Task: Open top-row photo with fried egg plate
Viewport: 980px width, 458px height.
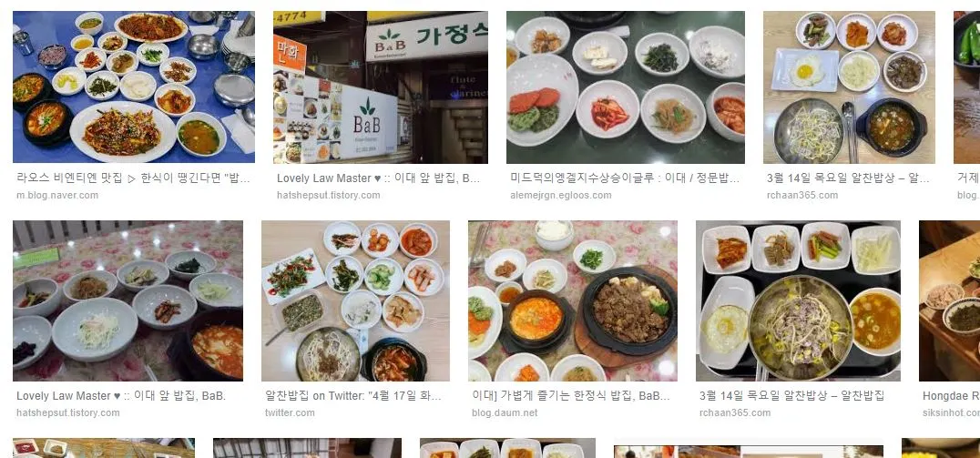Action: click(849, 87)
